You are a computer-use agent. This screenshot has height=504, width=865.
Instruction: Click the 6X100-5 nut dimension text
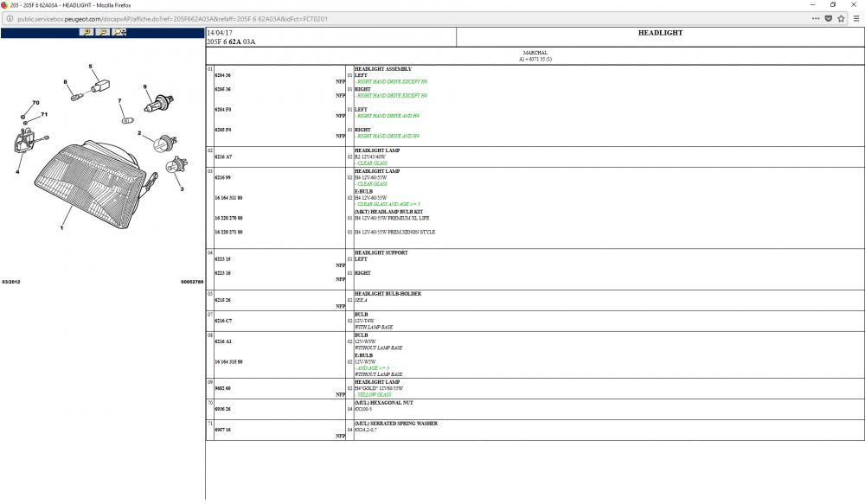point(363,409)
